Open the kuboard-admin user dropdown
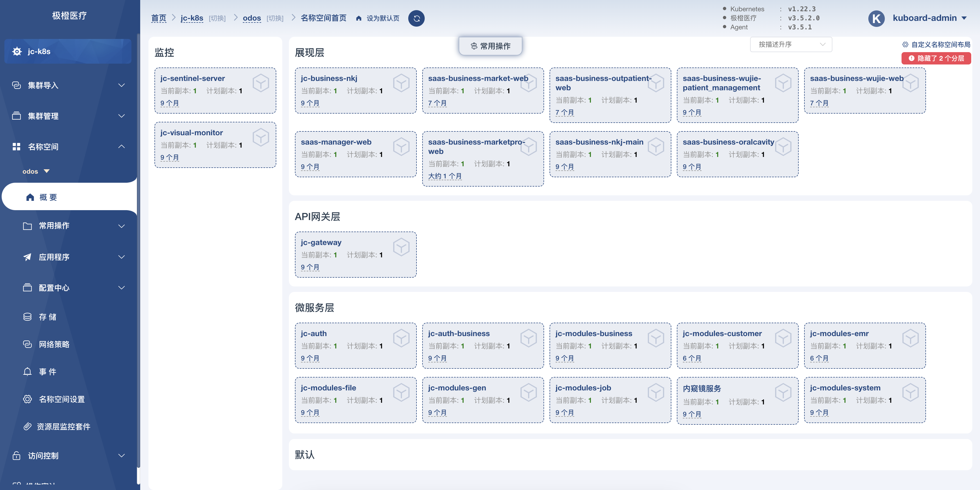Viewport: 980px width, 490px height. pos(930,18)
